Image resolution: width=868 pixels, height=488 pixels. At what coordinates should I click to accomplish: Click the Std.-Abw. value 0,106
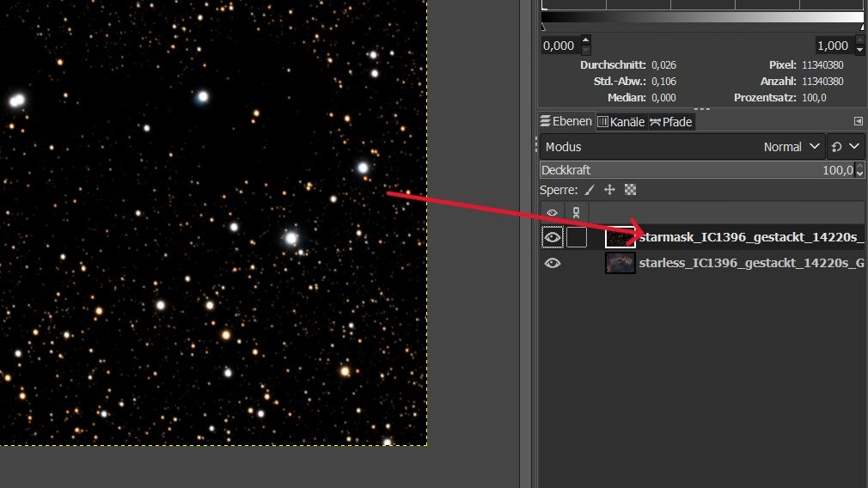(x=663, y=82)
